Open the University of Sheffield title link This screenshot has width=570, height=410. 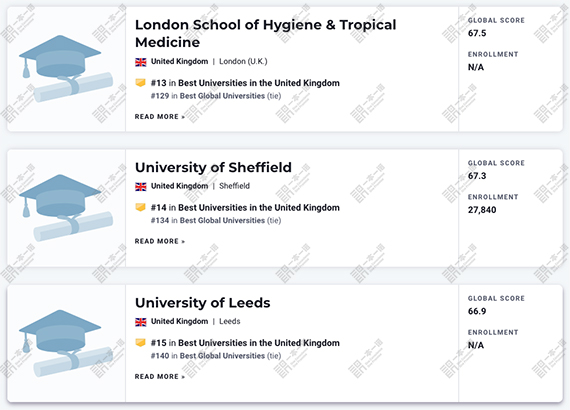213,168
